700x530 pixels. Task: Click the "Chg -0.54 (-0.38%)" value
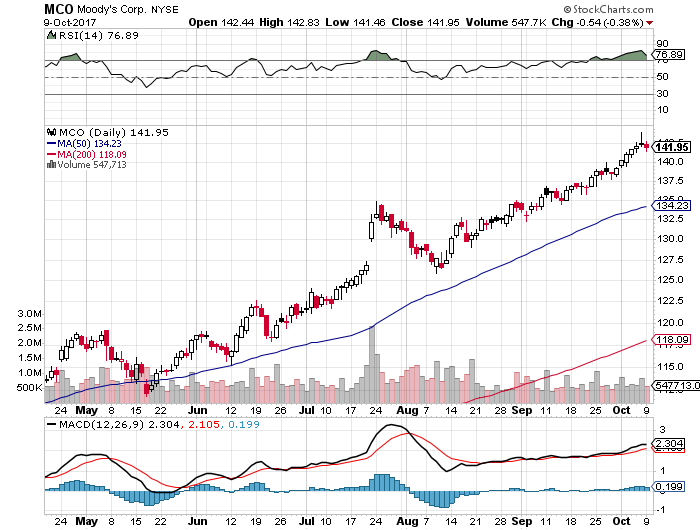click(597, 22)
